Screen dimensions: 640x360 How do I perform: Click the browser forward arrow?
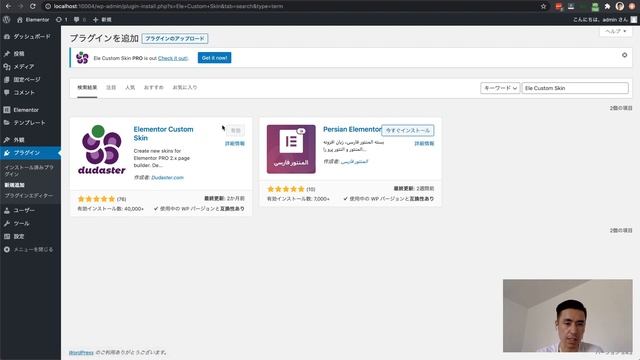point(20,6)
